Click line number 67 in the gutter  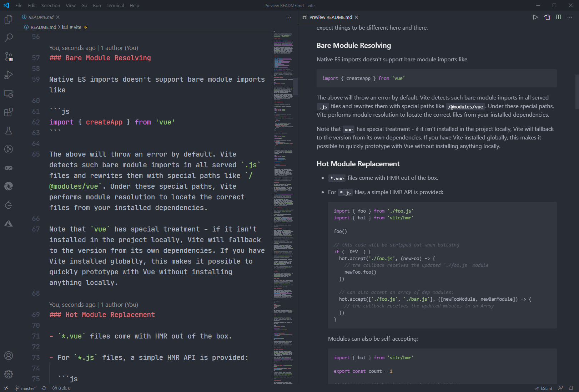click(x=36, y=229)
